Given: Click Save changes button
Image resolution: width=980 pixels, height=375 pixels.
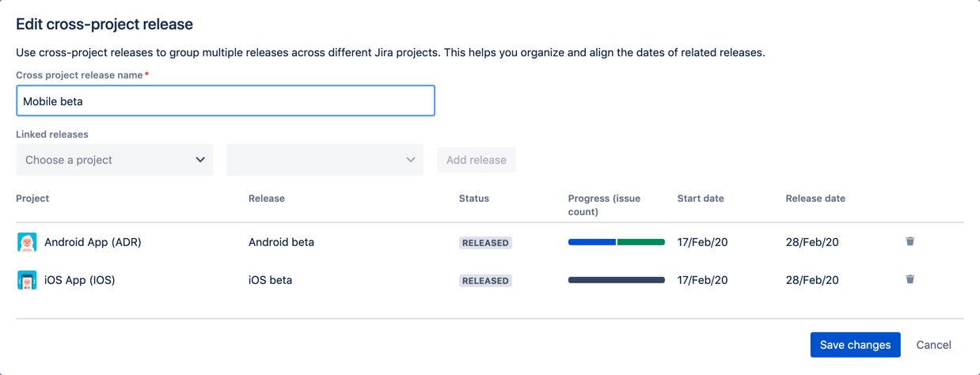Looking at the screenshot, I should [x=855, y=345].
